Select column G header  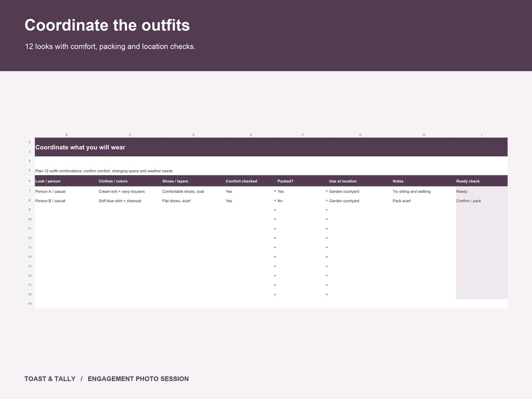coord(360,135)
